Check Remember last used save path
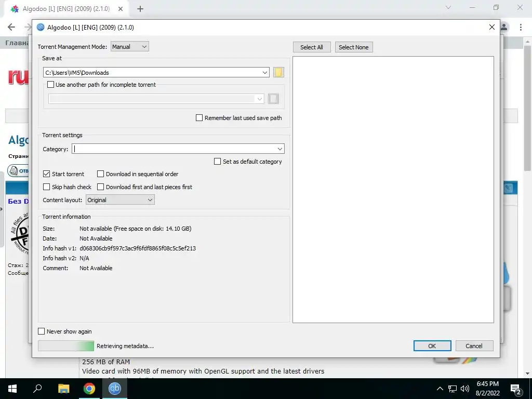532x399 pixels. tap(199, 118)
